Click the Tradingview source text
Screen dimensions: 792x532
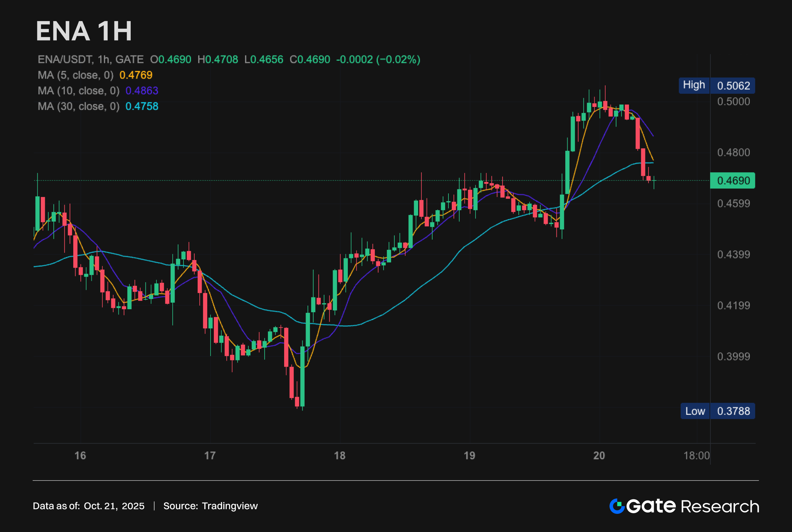pos(230,506)
